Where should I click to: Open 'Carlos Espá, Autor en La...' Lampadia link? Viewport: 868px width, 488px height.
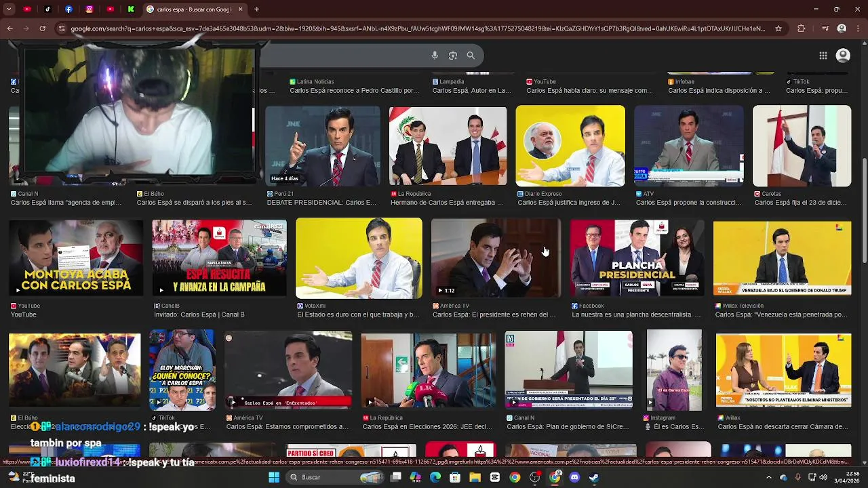[x=471, y=90]
